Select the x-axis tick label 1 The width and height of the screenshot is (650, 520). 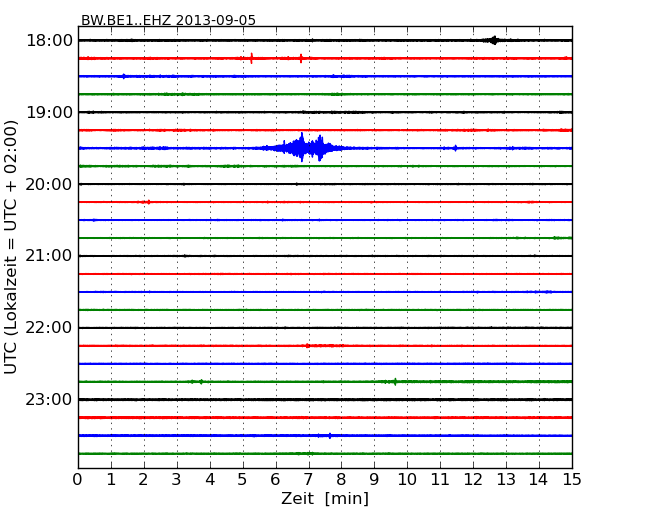[x=111, y=479]
